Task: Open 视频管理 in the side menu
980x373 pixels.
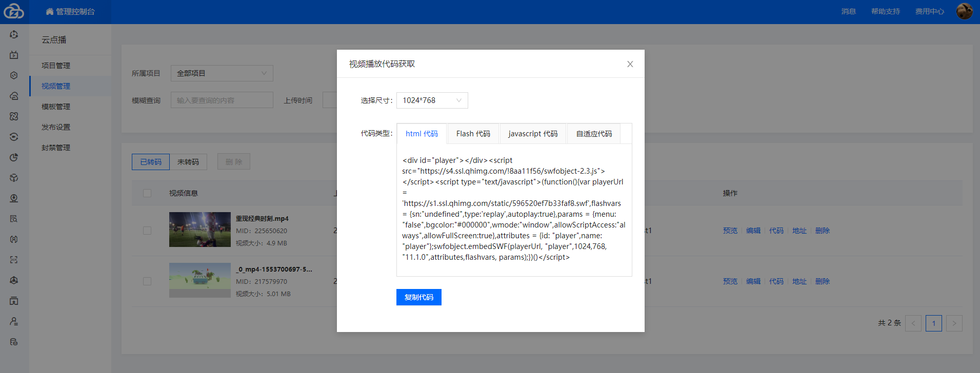Action: pyautogui.click(x=70, y=86)
